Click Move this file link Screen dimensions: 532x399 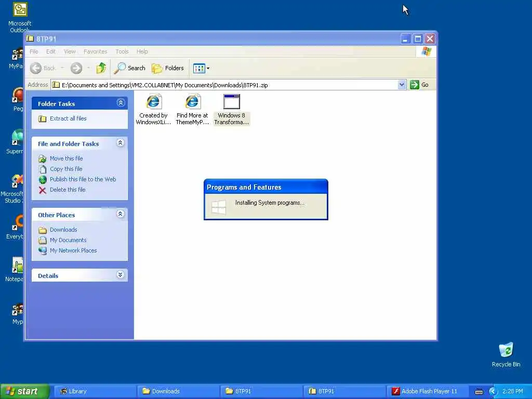[x=66, y=158]
